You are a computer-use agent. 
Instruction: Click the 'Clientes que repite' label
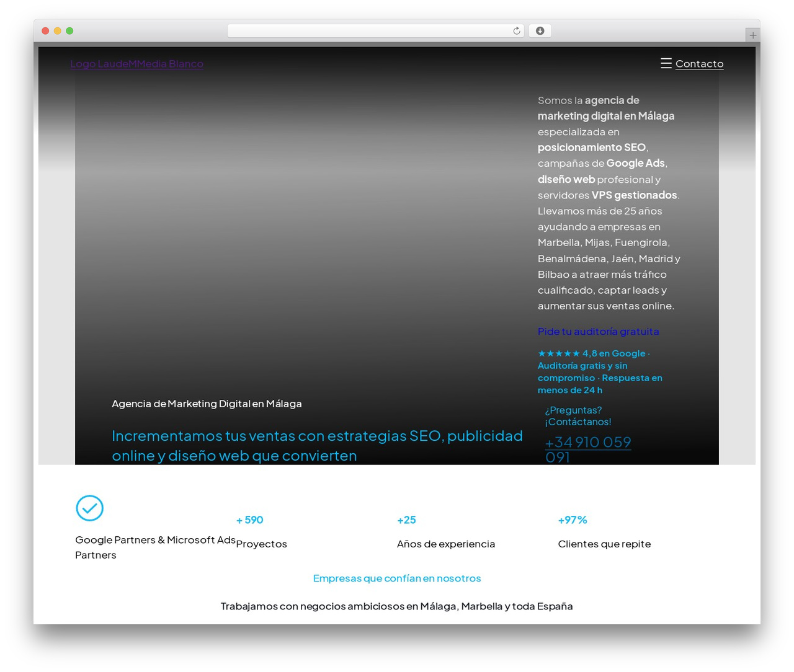click(605, 544)
